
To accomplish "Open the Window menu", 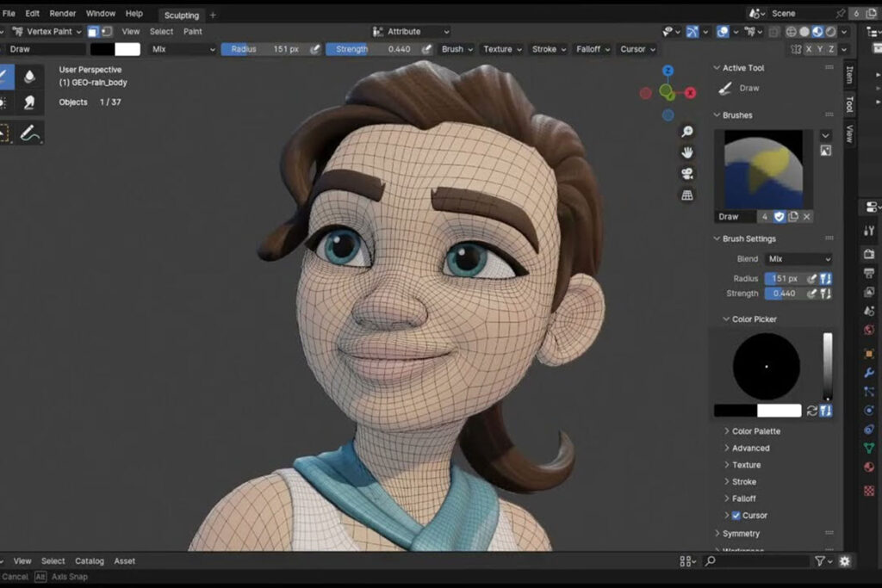I will pyautogui.click(x=100, y=14).
